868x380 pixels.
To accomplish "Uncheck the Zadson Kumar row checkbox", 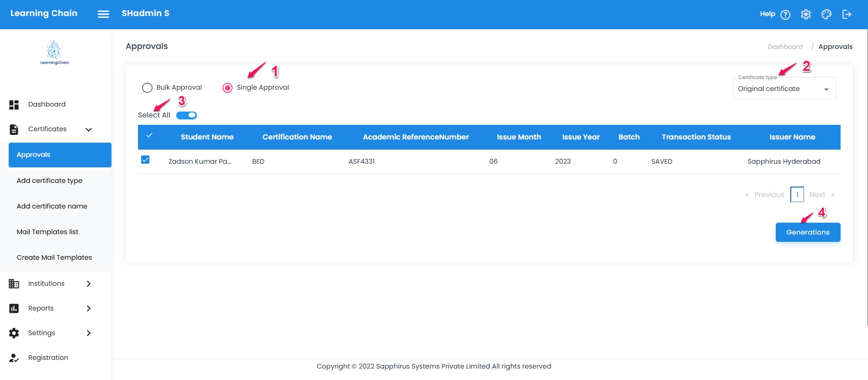I will point(145,160).
